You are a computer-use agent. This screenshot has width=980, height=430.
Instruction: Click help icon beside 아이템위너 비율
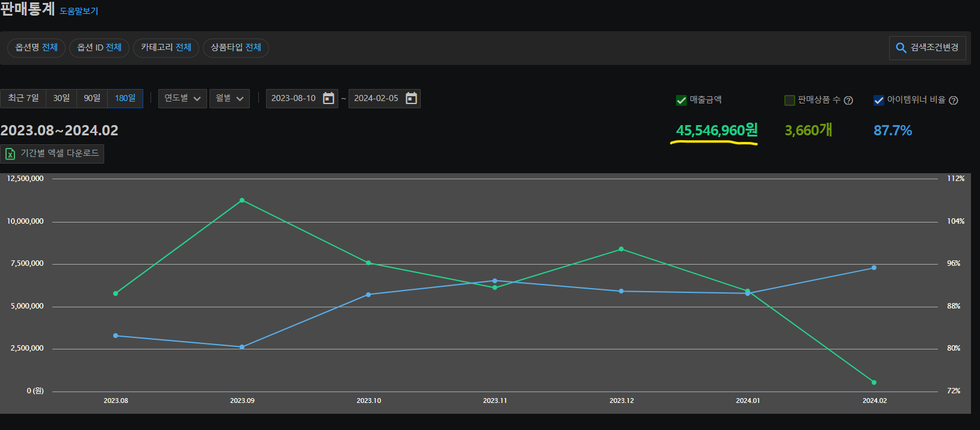click(x=953, y=100)
